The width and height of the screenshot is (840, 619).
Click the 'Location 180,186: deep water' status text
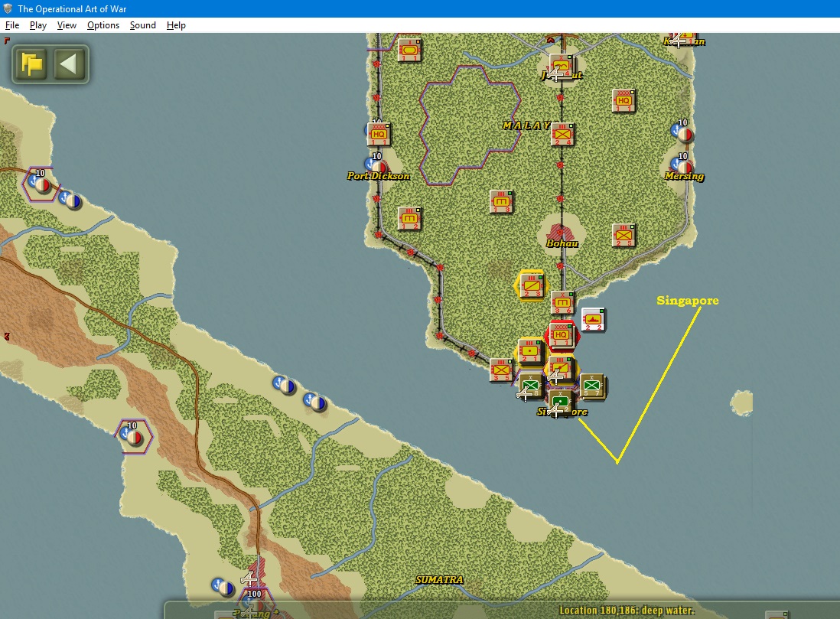[x=627, y=611]
